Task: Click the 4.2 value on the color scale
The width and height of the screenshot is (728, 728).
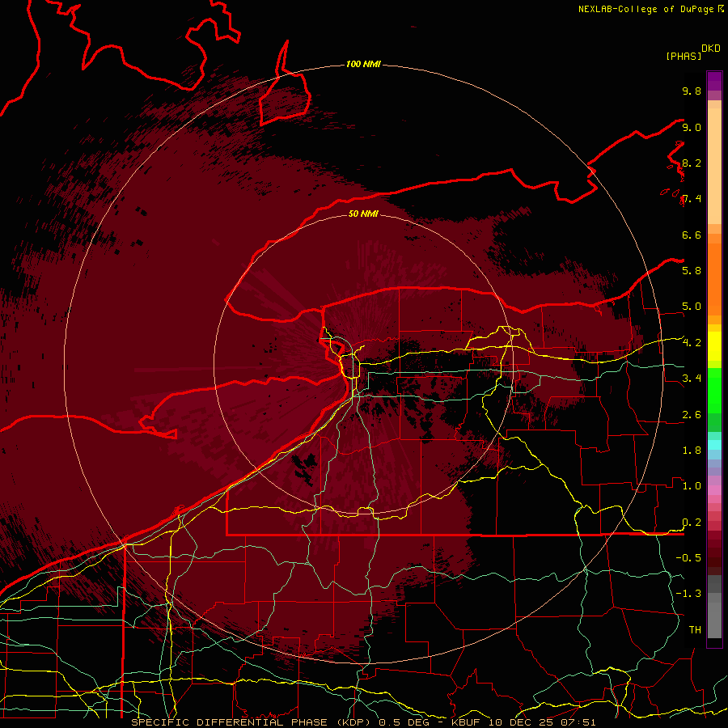Action: pyautogui.click(x=692, y=343)
